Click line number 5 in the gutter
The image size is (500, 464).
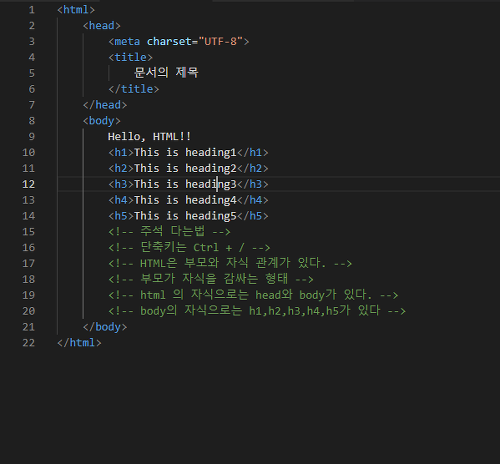[x=32, y=73]
